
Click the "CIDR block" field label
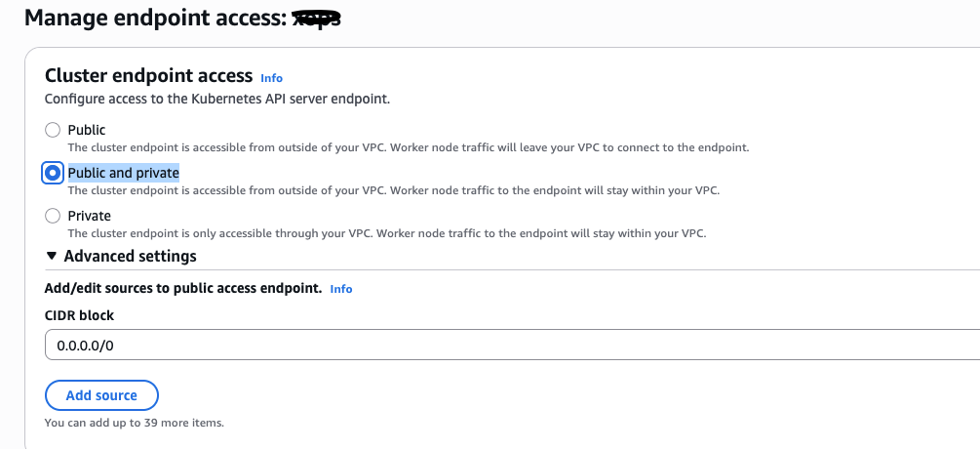(79, 315)
